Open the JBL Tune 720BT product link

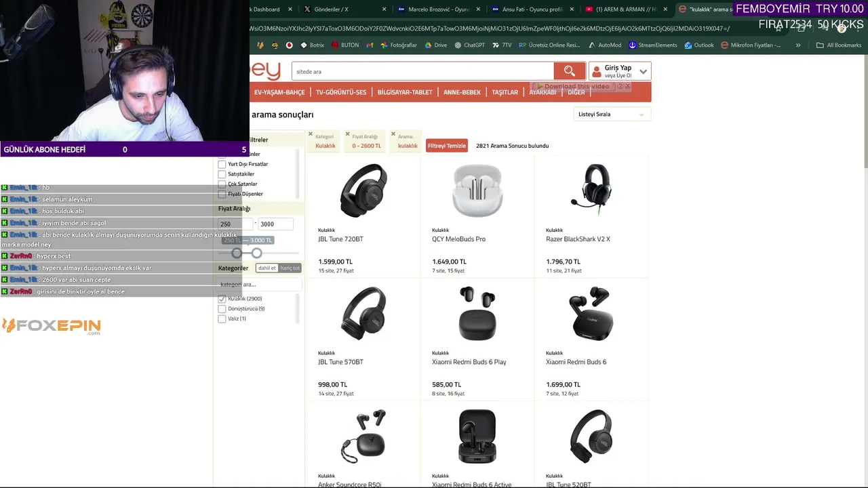(x=340, y=239)
